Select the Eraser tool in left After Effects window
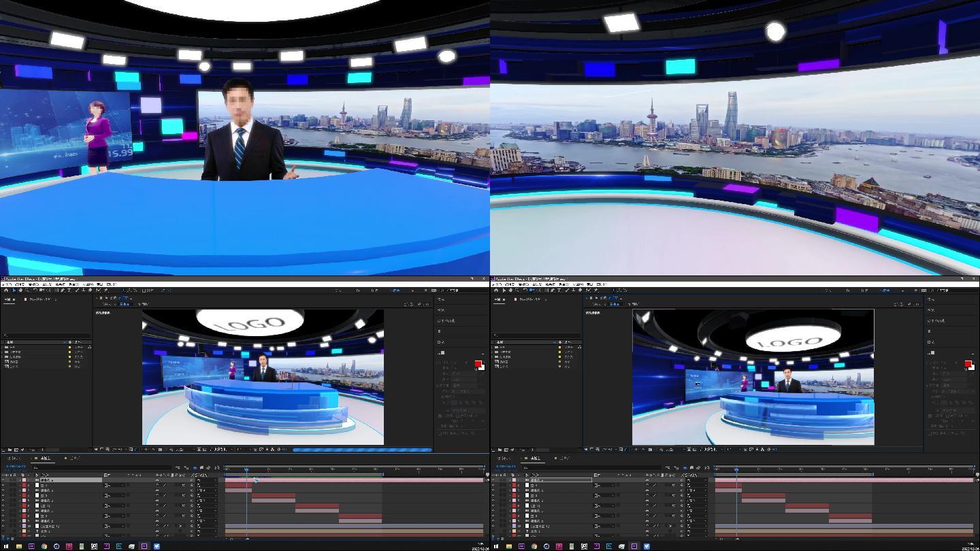 click(x=90, y=290)
